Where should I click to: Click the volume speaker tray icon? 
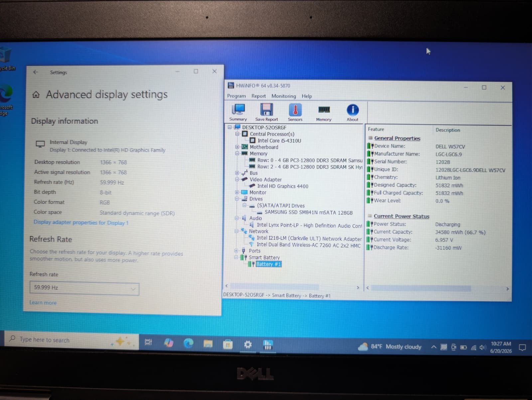point(482,348)
